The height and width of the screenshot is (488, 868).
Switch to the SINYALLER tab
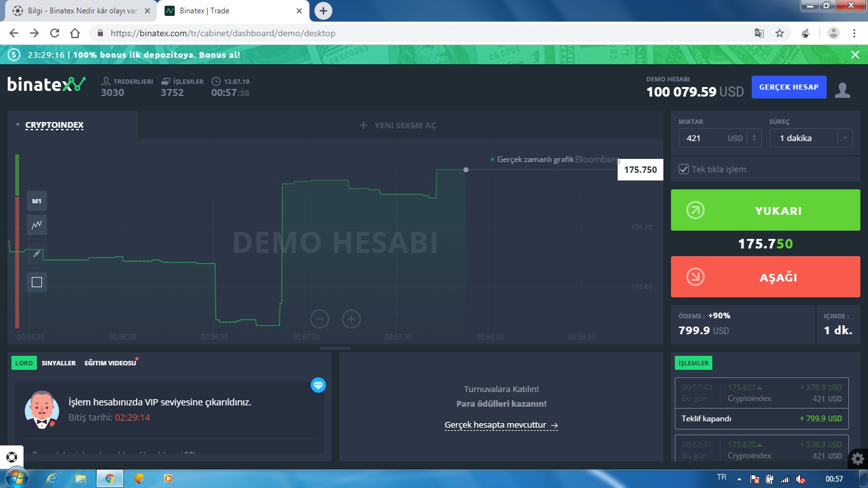(58, 363)
